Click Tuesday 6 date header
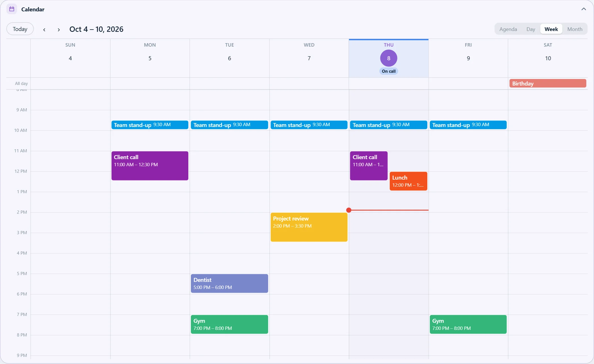The height and width of the screenshot is (364, 594). (x=229, y=58)
